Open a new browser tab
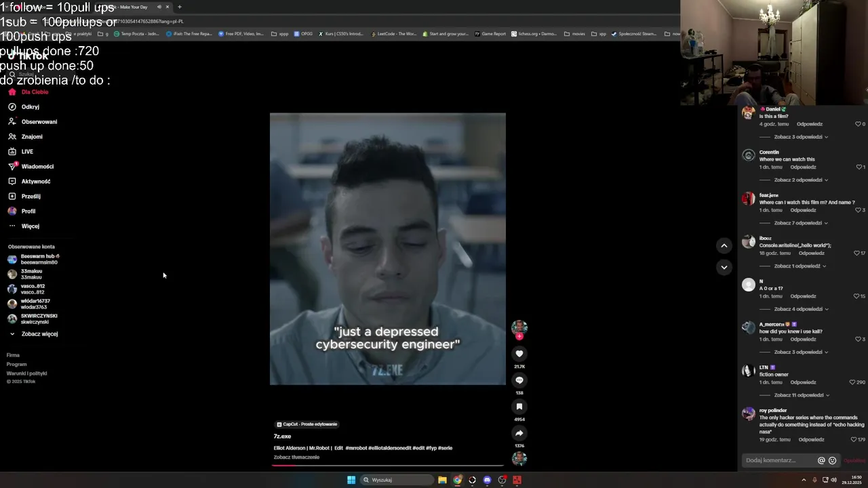The image size is (868, 488). click(180, 7)
